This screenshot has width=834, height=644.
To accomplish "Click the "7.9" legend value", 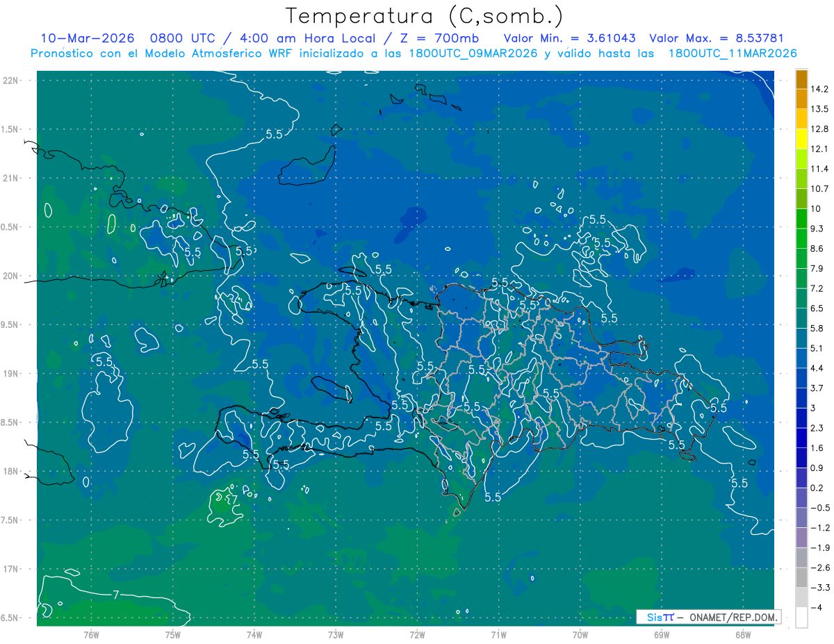I will pos(819,269).
